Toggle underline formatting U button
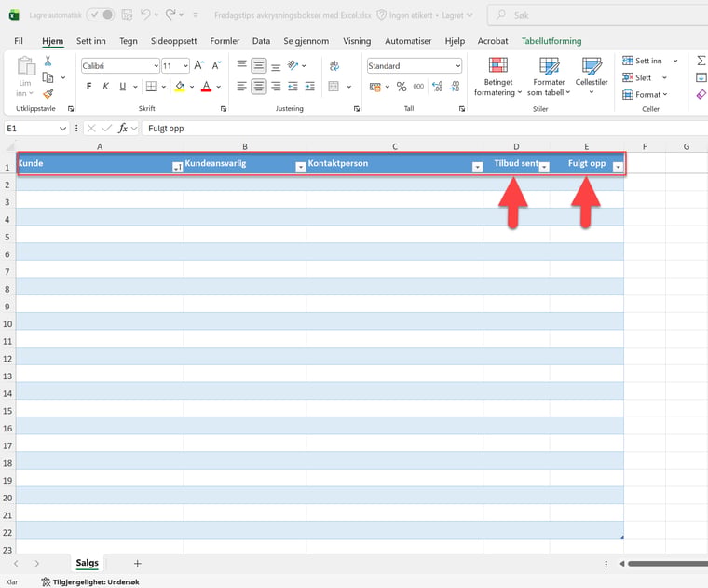This screenshot has width=708, height=588. point(122,87)
